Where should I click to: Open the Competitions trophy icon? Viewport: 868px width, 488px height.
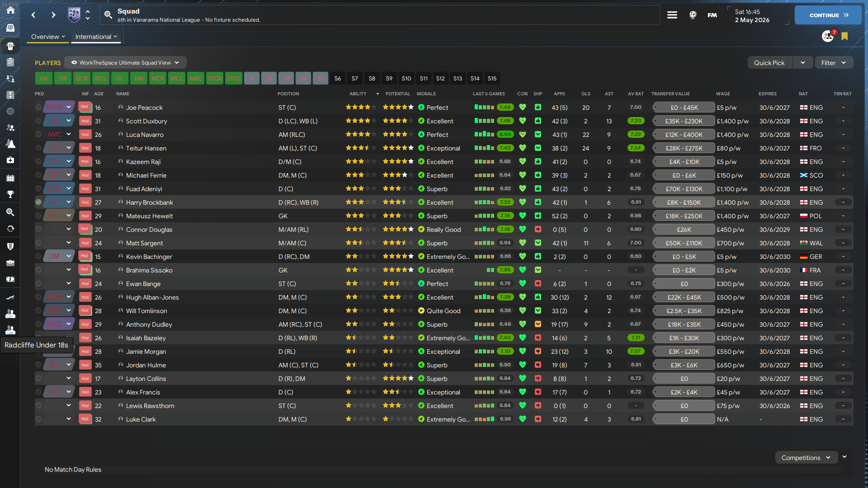(x=10, y=194)
